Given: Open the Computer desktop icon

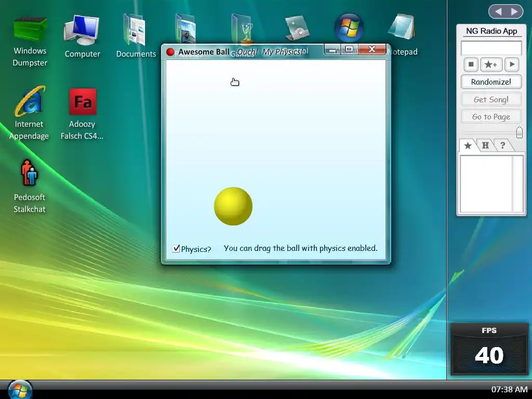Looking at the screenshot, I should tap(82, 36).
